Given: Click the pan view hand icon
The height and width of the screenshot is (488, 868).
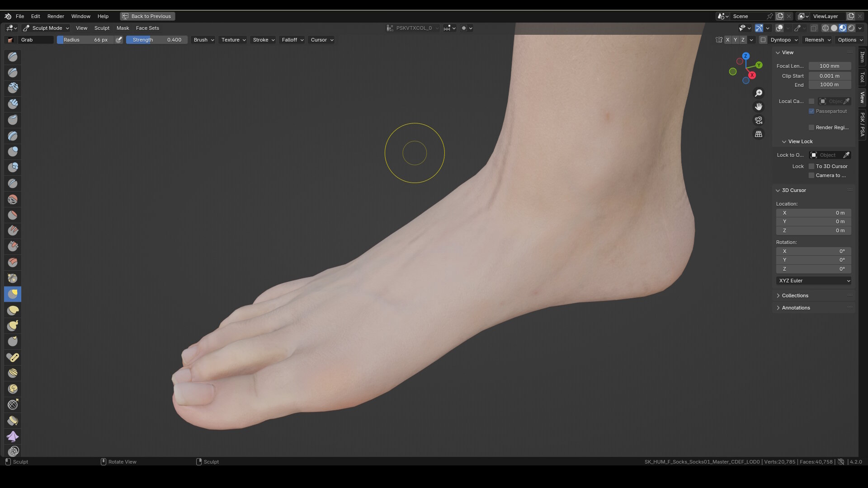Looking at the screenshot, I should (759, 107).
